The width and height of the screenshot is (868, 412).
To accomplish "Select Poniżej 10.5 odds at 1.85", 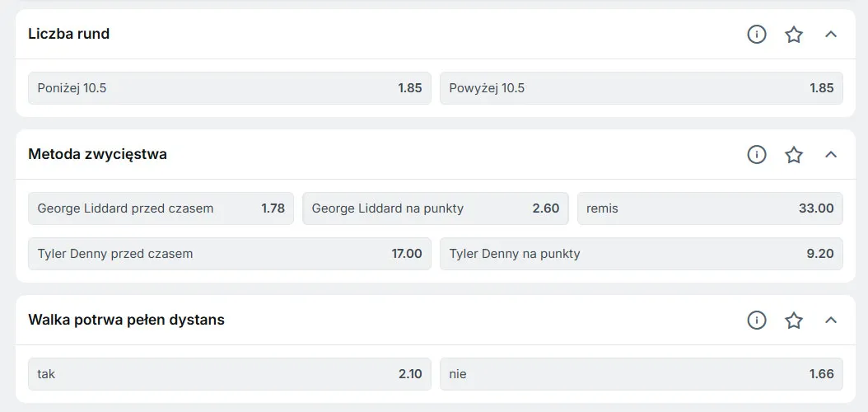I will coord(229,88).
